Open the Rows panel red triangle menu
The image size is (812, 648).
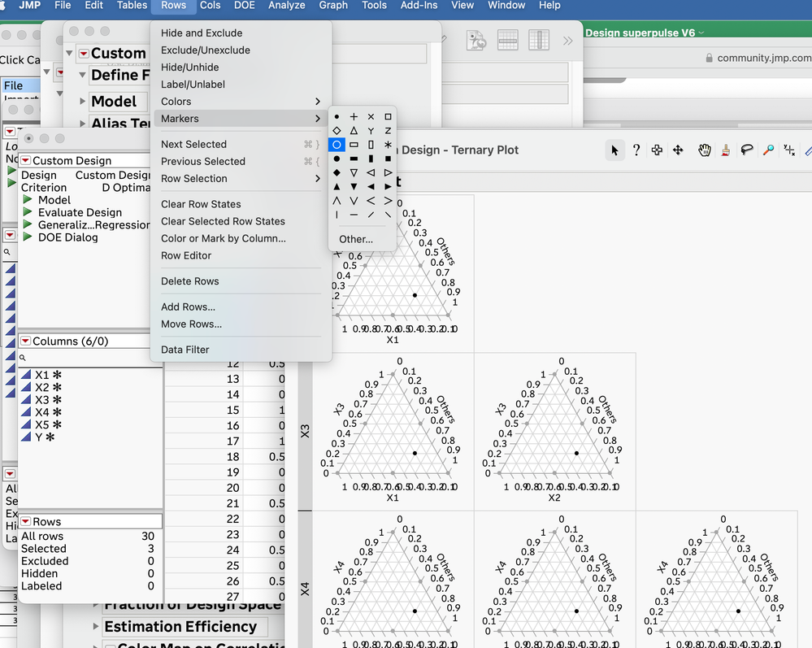(x=25, y=521)
